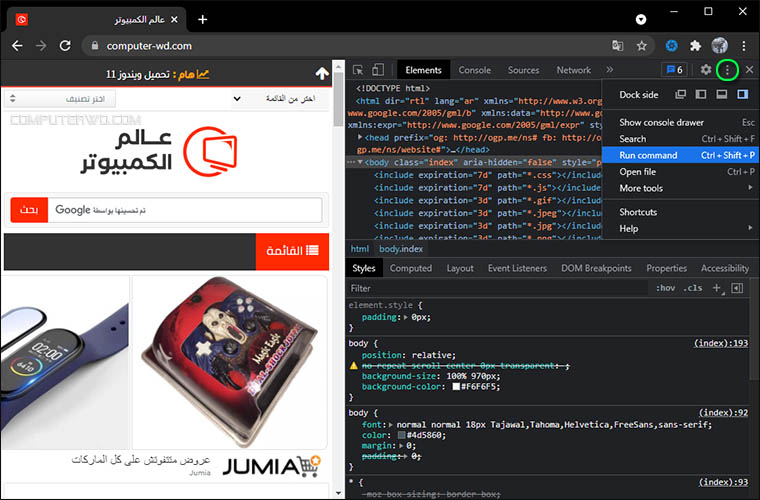Click the browser forward arrow
The width and height of the screenshot is (760, 500).
tap(41, 46)
